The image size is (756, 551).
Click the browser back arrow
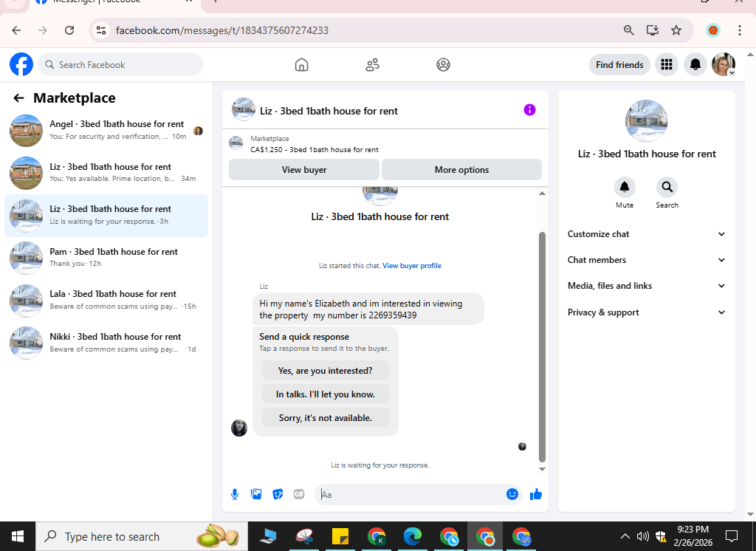point(16,30)
